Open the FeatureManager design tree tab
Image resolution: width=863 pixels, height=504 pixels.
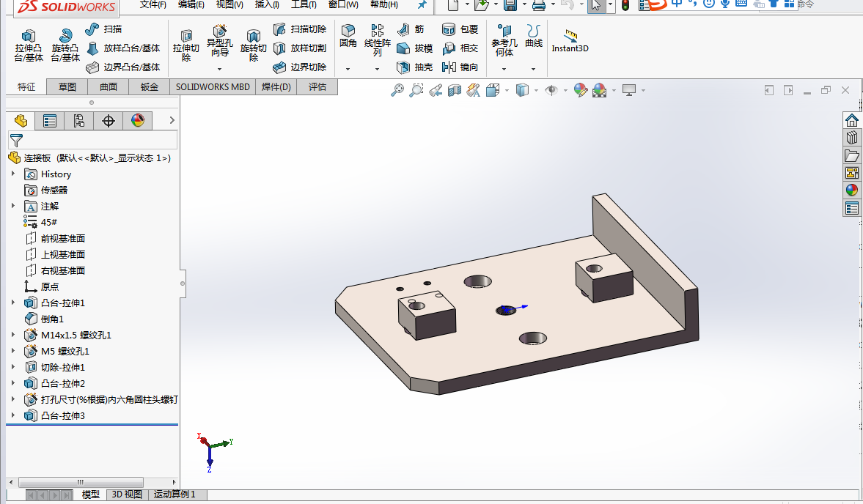click(x=21, y=121)
